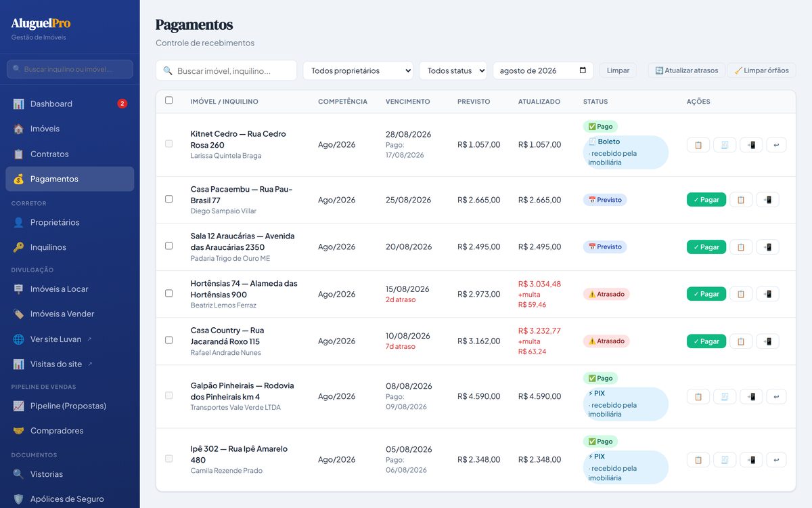The image size is (812, 508).
Task: Open the agosto de 2026 month picker
Action: [x=543, y=70]
